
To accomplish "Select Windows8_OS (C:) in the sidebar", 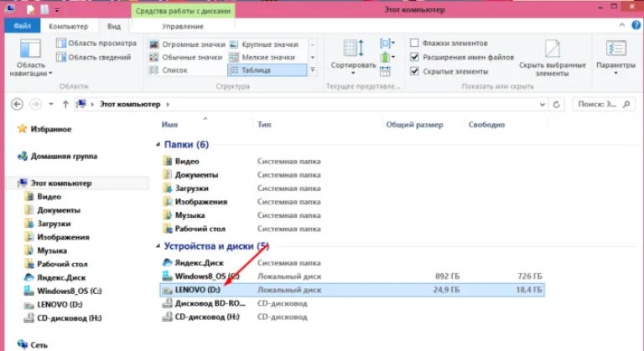I will [62, 291].
